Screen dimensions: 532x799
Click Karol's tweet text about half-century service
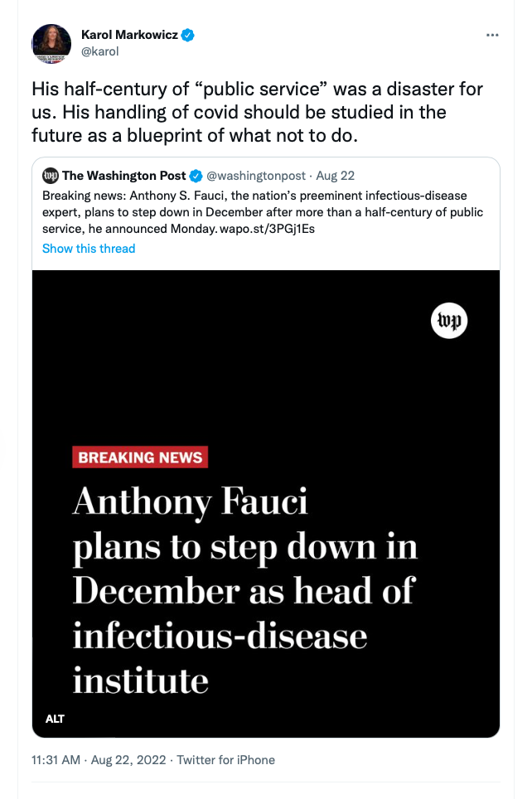click(257, 112)
